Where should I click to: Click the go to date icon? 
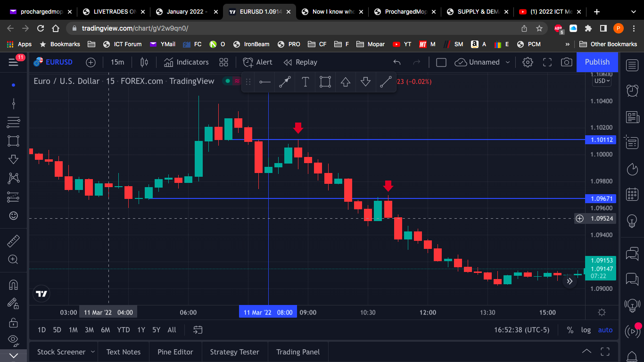click(198, 330)
